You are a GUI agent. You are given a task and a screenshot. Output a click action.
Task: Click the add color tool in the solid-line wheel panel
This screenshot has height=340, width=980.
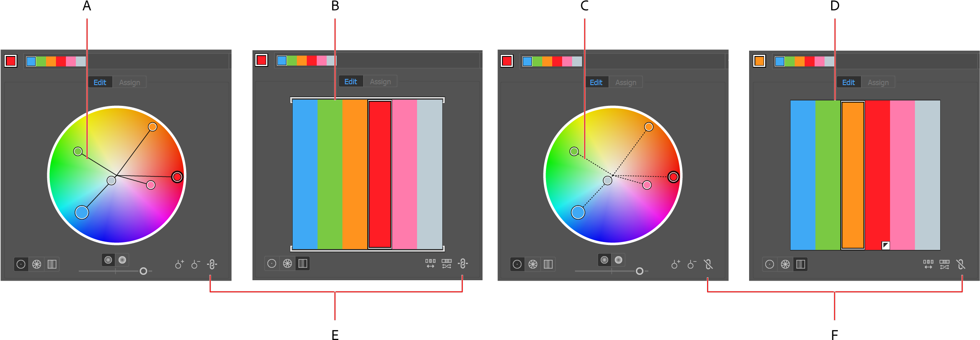click(179, 264)
